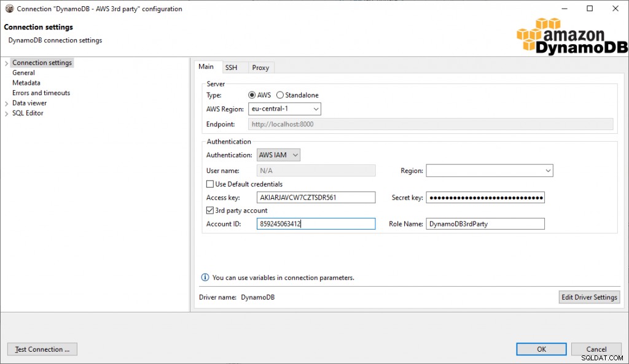
Task: Close the configuration dialog window
Action: click(x=615, y=9)
